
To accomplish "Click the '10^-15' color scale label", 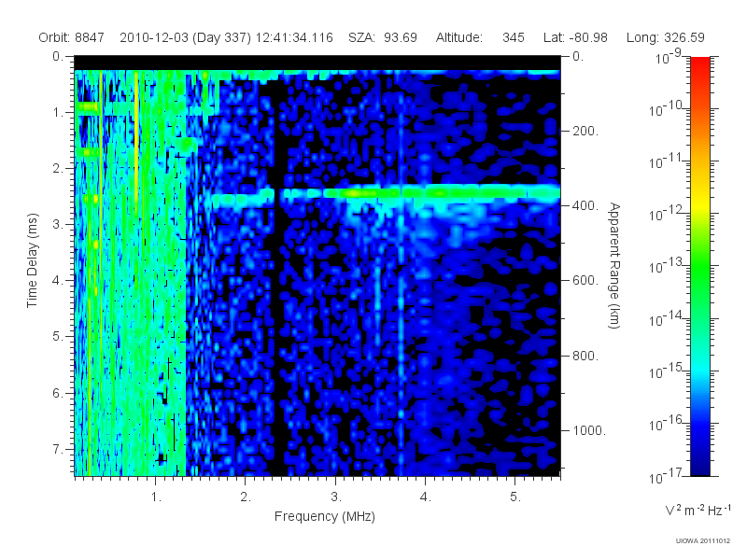I will (665, 371).
